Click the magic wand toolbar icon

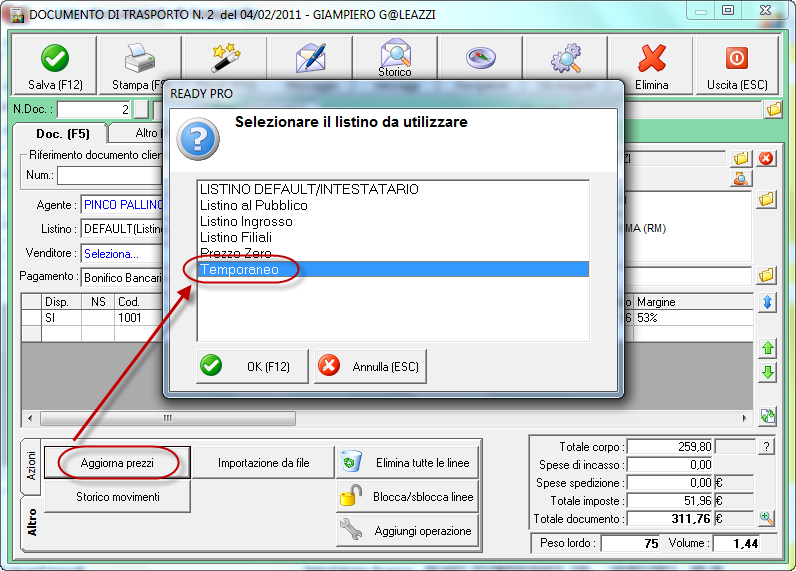226,57
